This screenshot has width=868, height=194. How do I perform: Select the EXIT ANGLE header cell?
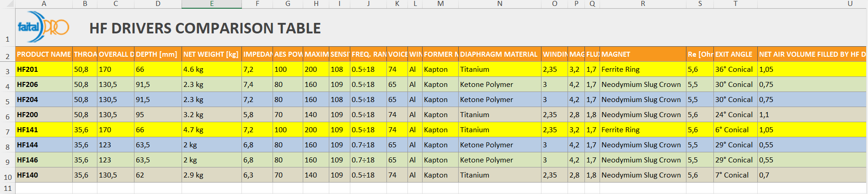pyautogui.click(x=735, y=54)
